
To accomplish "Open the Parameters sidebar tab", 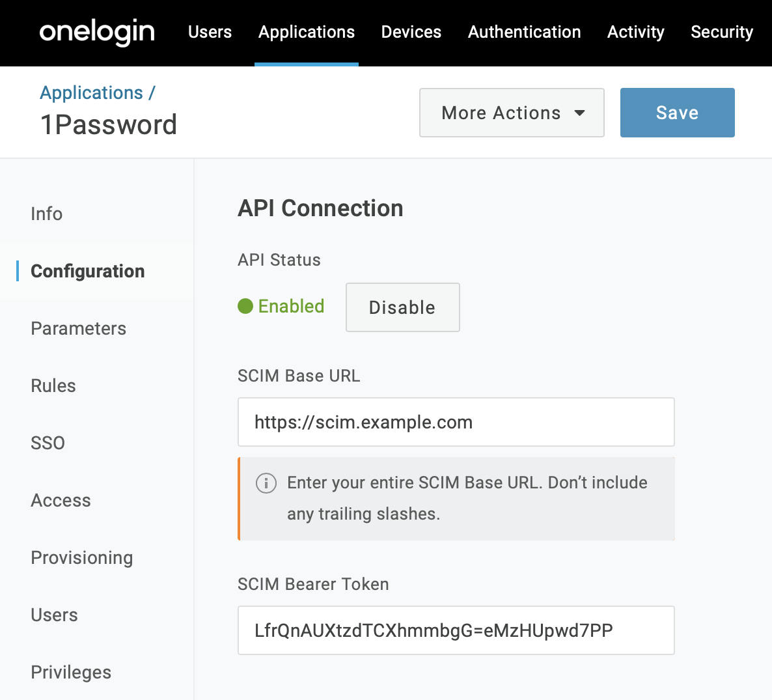I will point(78,329).
